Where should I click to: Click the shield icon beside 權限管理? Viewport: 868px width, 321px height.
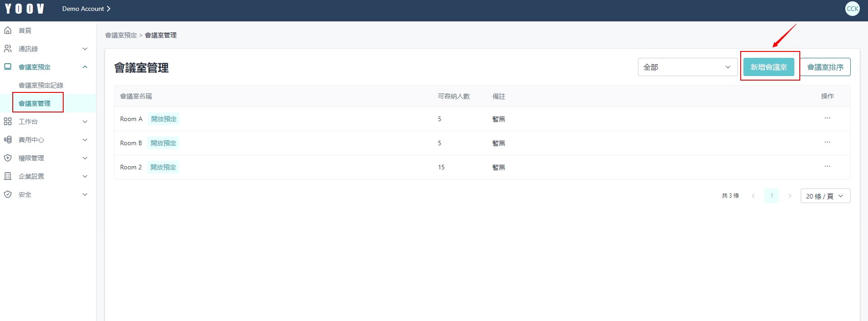click(8, 158)
